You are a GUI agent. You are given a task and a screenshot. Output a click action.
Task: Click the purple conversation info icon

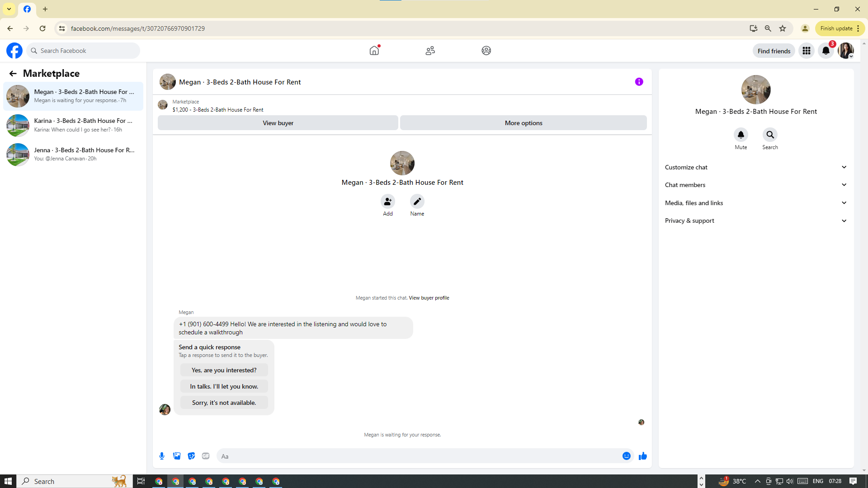(x=639, y=82)
